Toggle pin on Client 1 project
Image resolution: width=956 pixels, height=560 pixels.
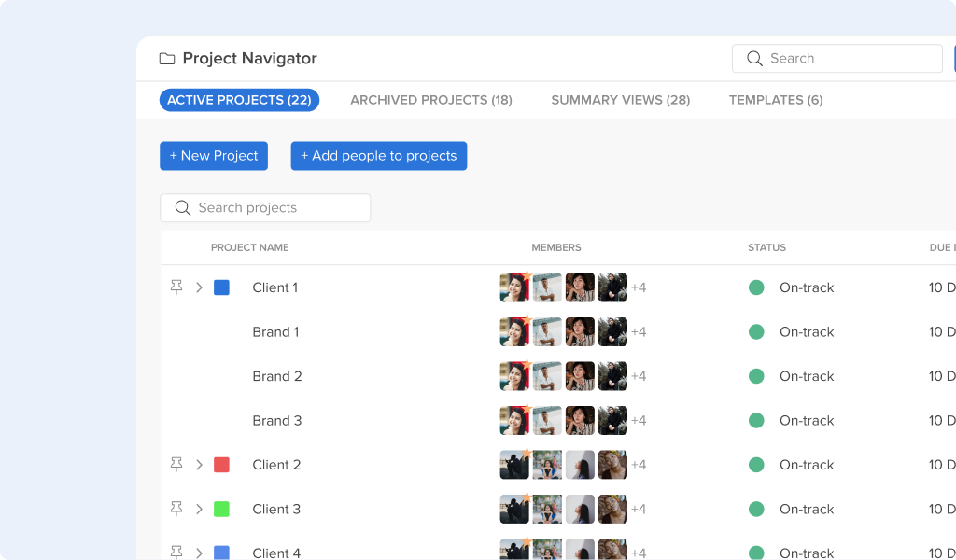pyautogui.click(x=176, y=287)
